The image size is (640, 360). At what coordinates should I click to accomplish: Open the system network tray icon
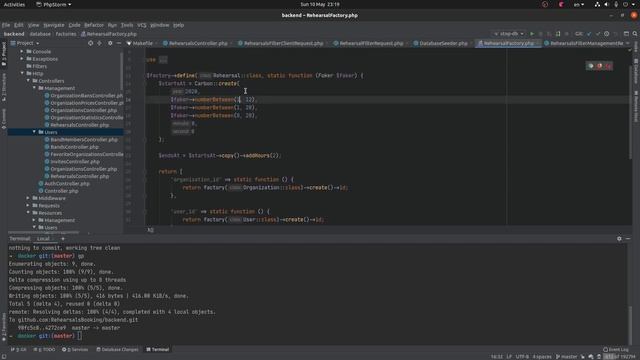[597, 4]
